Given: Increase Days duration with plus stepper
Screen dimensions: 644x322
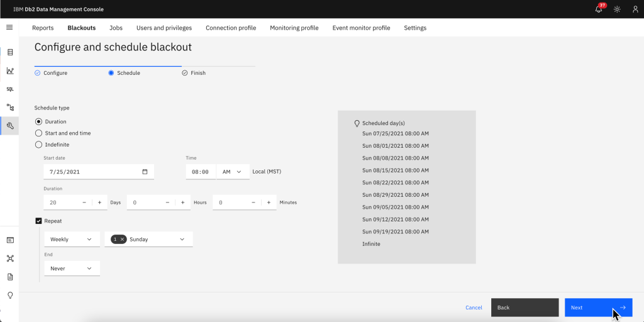Looking at the screenshot, I should pos(99,203).
